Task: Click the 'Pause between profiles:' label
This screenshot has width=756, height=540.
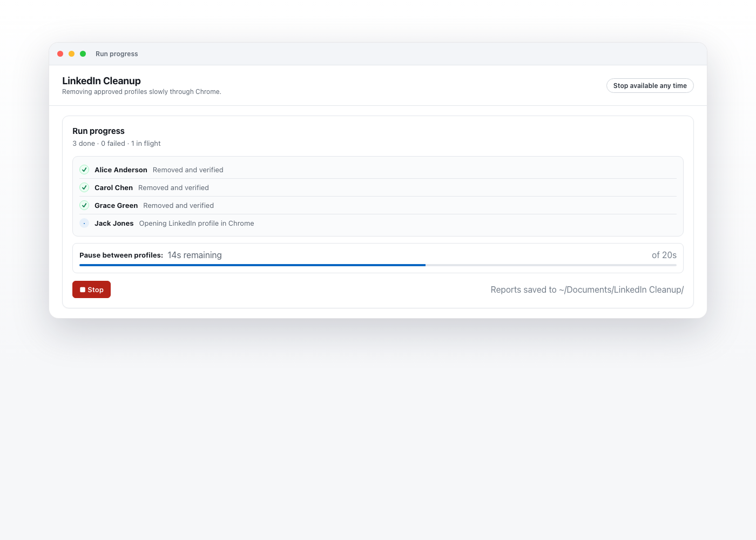Action: (121, 255)
